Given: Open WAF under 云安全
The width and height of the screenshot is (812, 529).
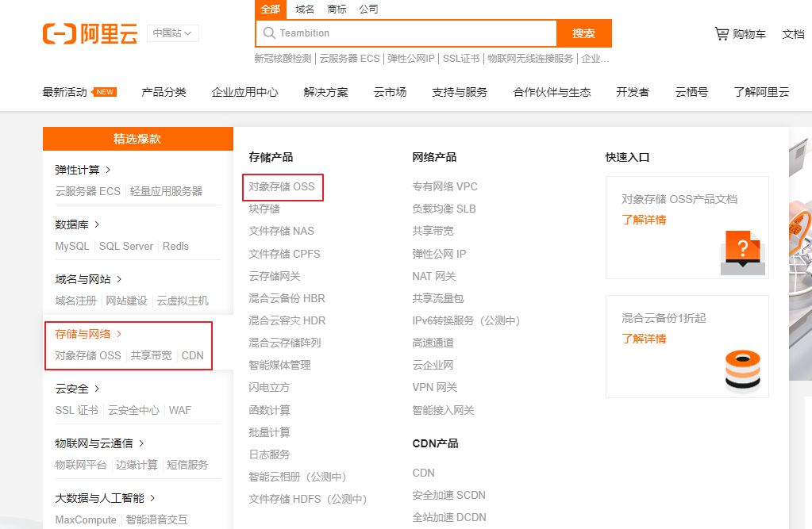Looking at the screenshot, I should click(x=179, y=410).
